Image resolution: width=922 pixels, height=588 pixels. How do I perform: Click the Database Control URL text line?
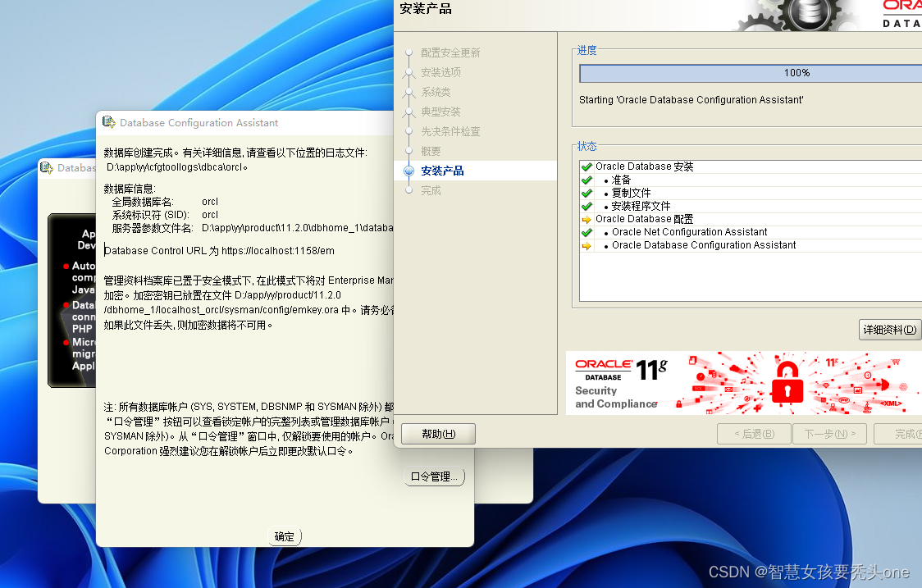click(219, 250)
